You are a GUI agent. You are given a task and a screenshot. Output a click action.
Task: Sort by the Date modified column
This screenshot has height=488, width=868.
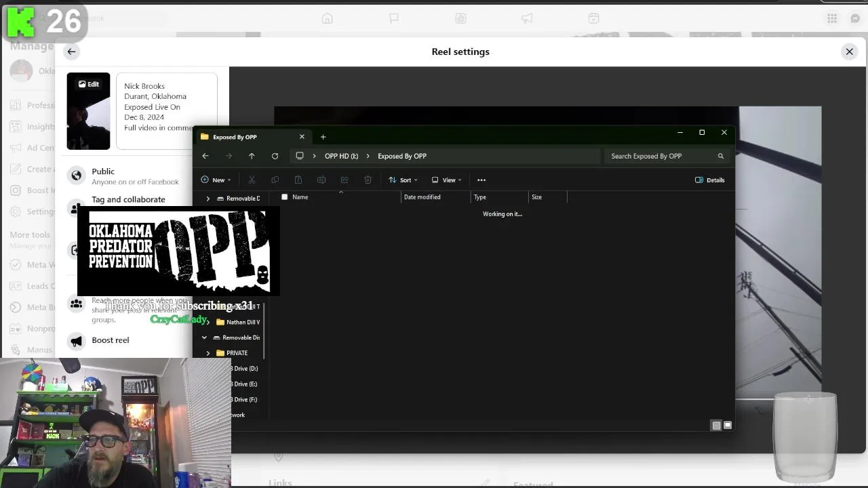pos(422,197)
